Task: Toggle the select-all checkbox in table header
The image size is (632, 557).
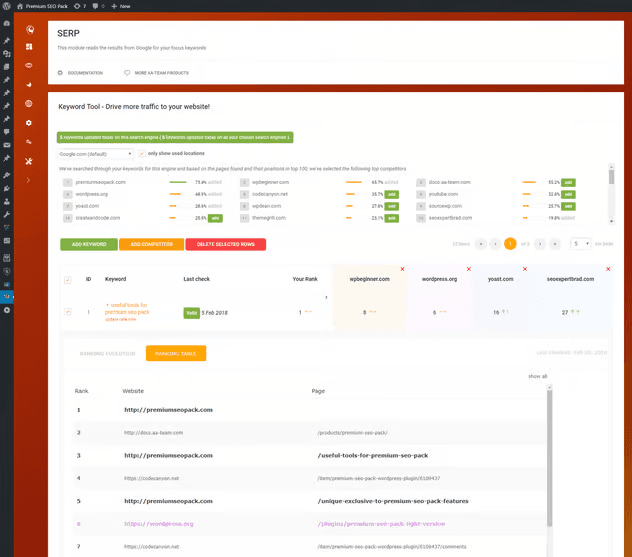Action: [x=68, y=280]
